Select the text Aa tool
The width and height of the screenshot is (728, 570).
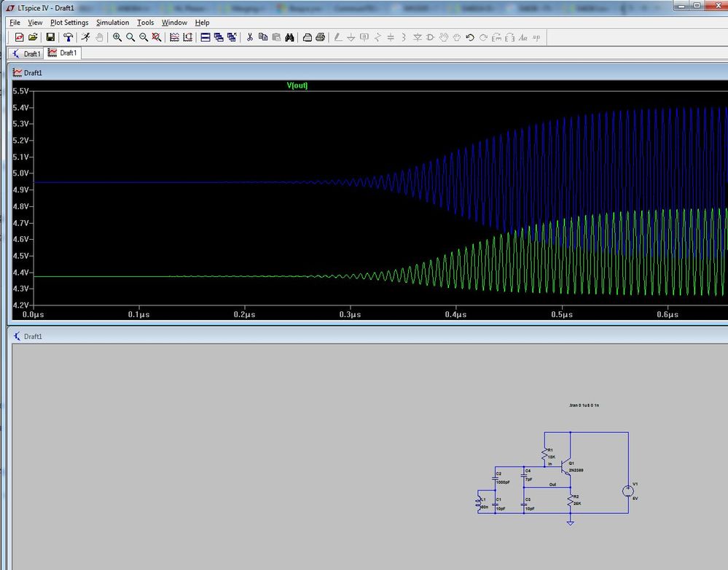(522, 37)
